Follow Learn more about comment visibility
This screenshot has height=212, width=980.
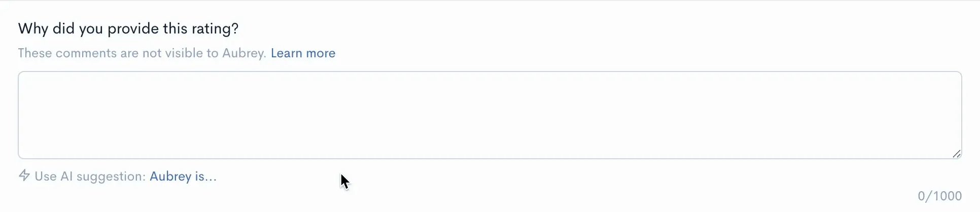303,53
